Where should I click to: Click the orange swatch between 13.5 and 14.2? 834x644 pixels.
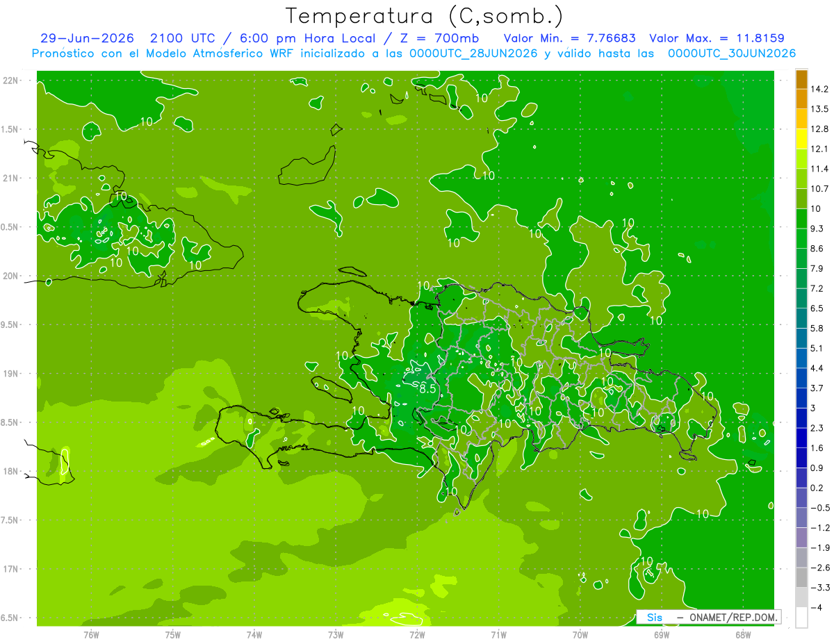801,99
